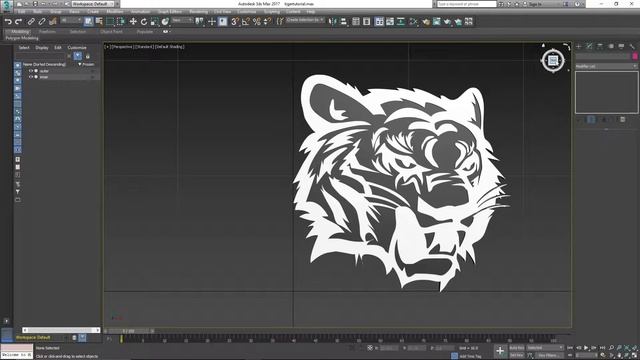Image resolution: width=640 pixels, height=360 pixels.
Task: Click Add Time Tag
Action: tap(470, 356)
